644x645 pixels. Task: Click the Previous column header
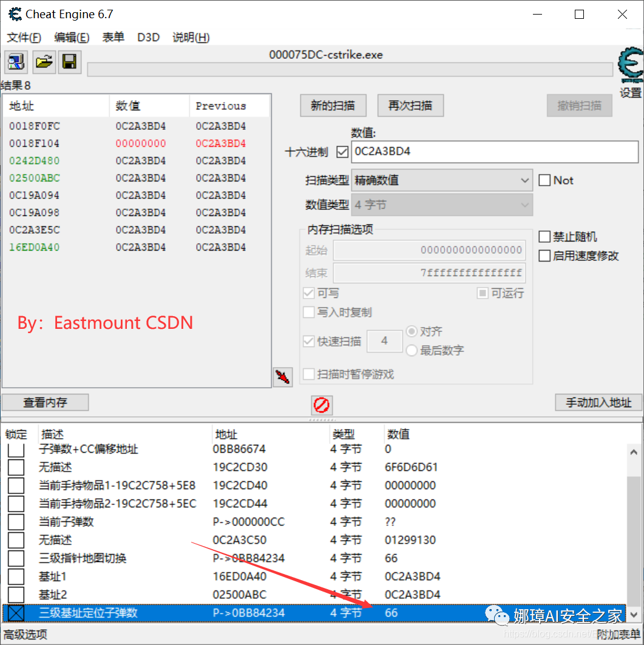tap(229, 106)
